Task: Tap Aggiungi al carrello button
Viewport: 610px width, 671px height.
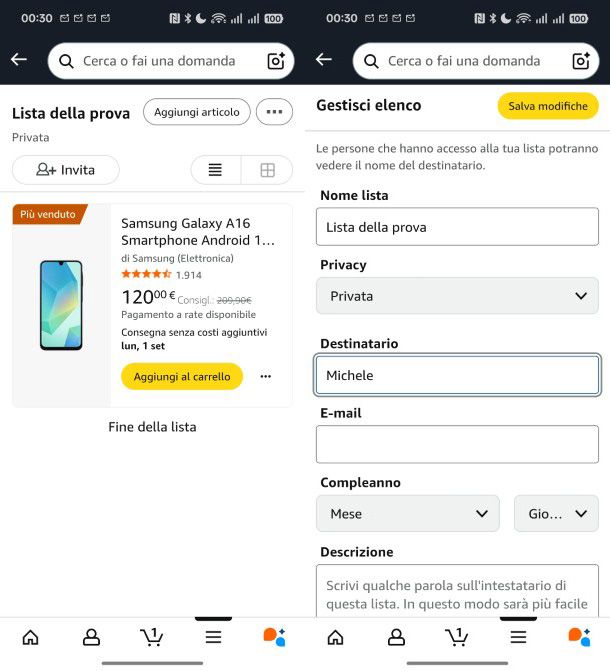Action: click(182, 376)
